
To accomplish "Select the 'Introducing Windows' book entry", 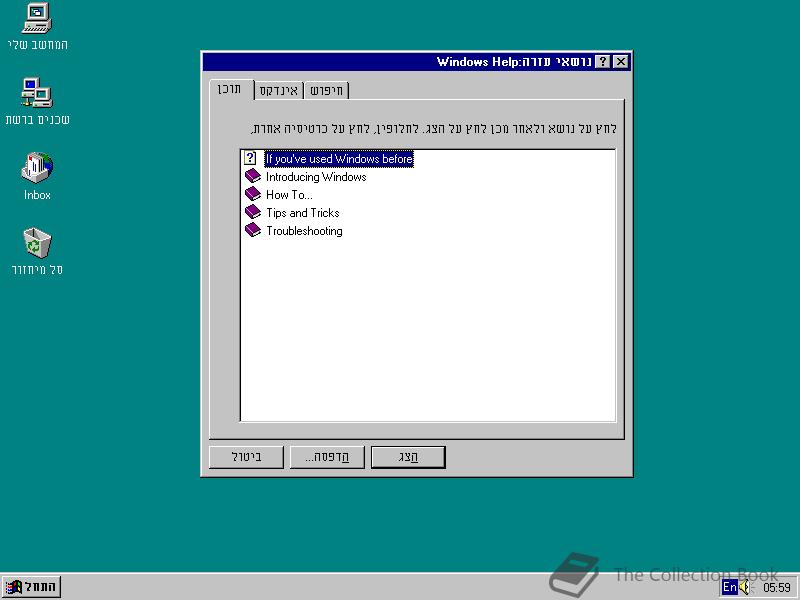I will [x=316, y=177].
